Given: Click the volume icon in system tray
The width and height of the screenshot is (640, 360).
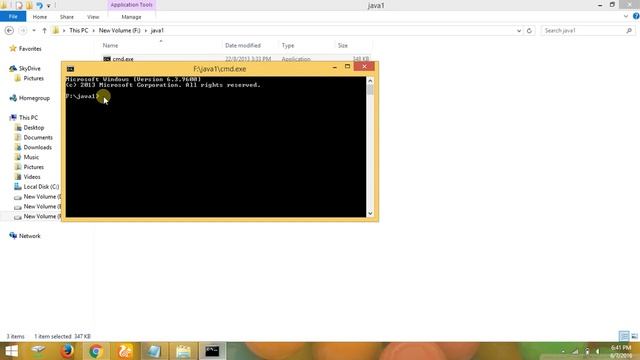Looking at the screenshot, I should 598,351.
